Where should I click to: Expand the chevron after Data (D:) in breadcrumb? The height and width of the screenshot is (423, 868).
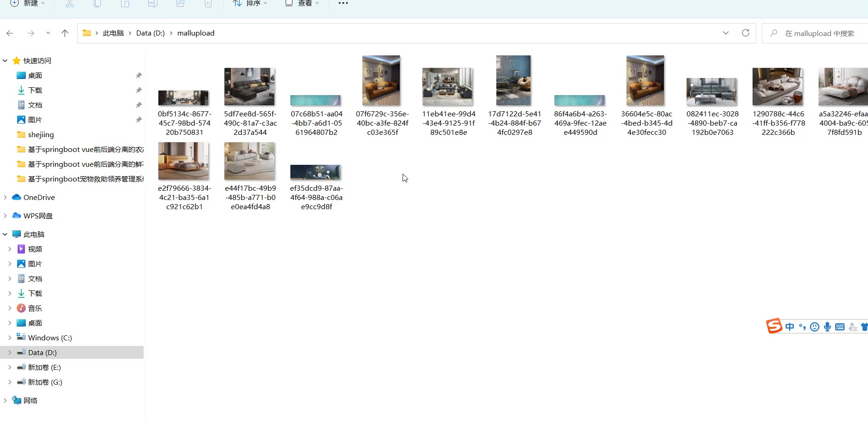171,33
